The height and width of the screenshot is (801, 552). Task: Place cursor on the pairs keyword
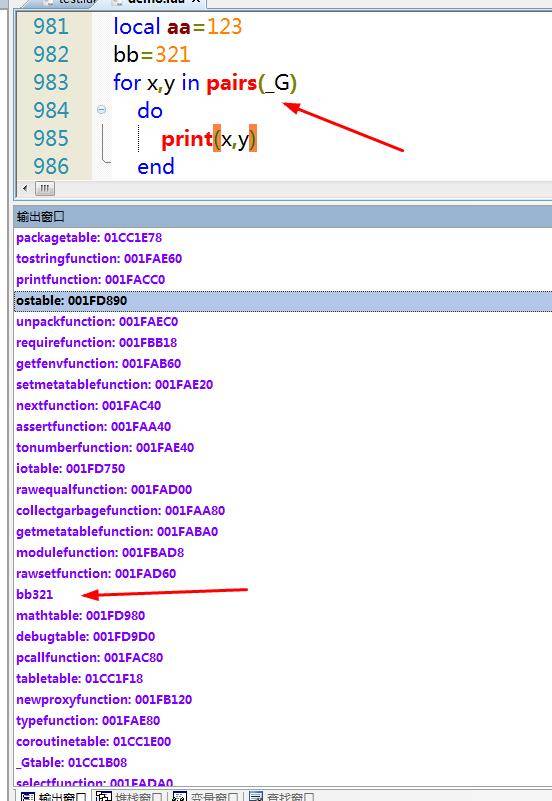click(231, 83)
